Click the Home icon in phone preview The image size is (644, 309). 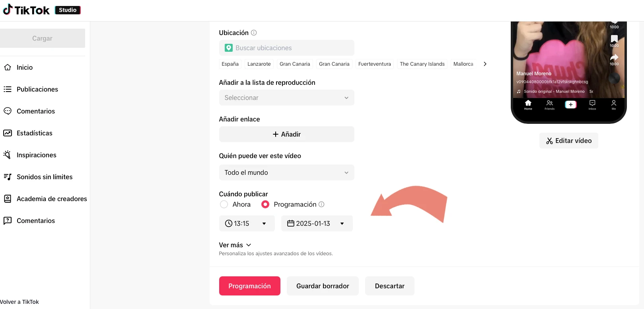(528, 103)
